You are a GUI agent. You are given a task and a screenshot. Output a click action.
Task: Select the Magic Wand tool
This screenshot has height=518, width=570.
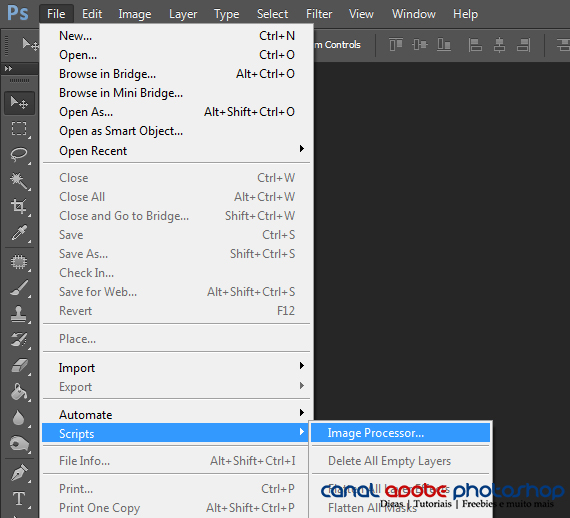[x=19, y=181]
